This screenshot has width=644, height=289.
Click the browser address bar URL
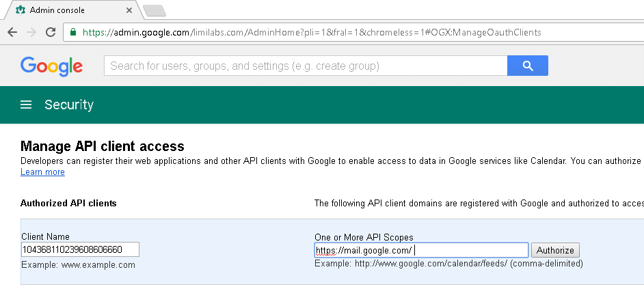pyautogui.click(x=312, y=32)
